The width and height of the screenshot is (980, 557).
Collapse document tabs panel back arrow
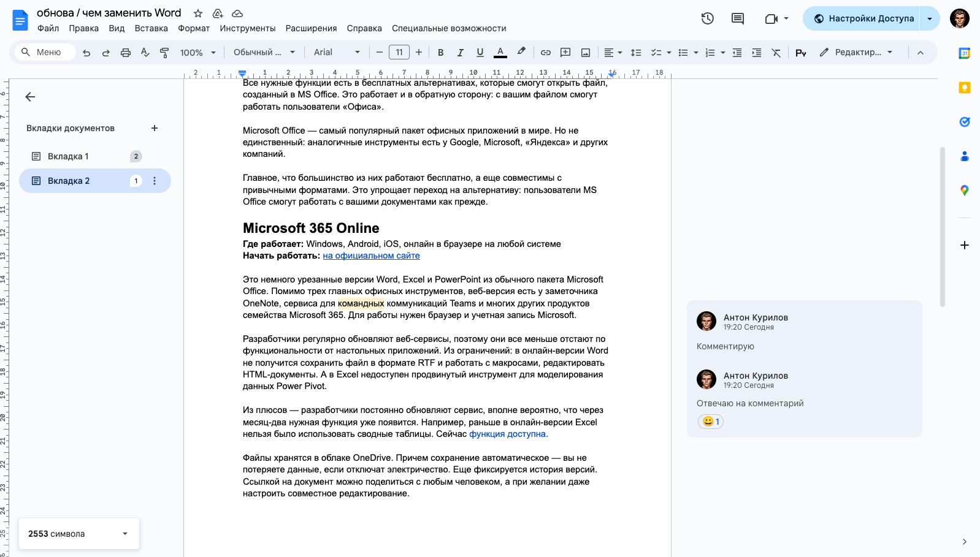pyautogui.click(x=30, y=97)
